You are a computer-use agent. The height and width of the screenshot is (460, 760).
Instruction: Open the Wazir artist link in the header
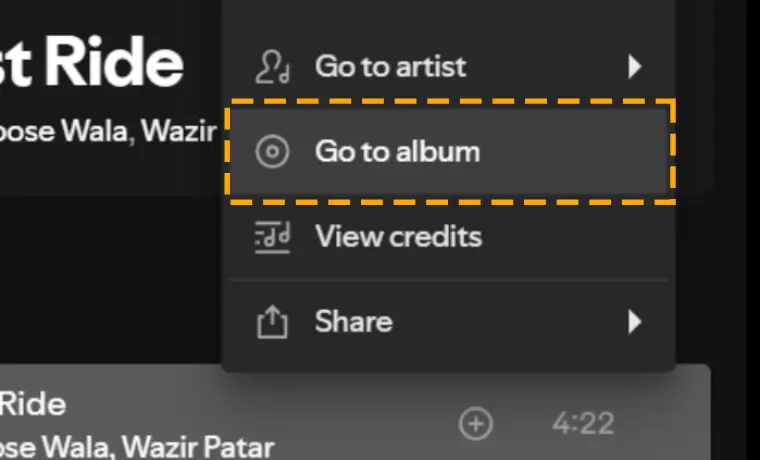178,131
